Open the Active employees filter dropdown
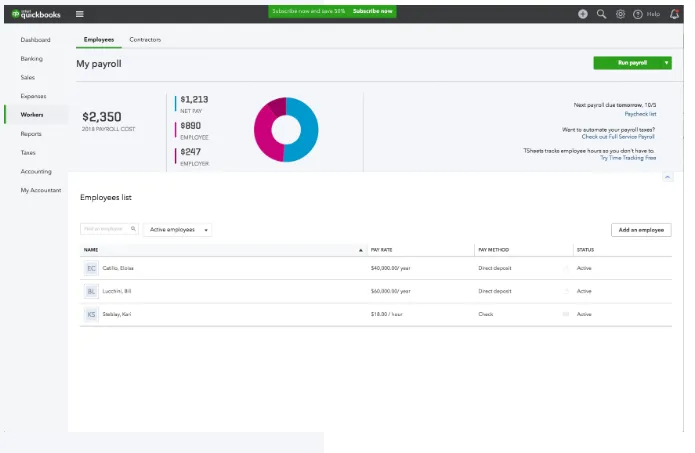Screen dimensions: 695x453 [177, 230]
